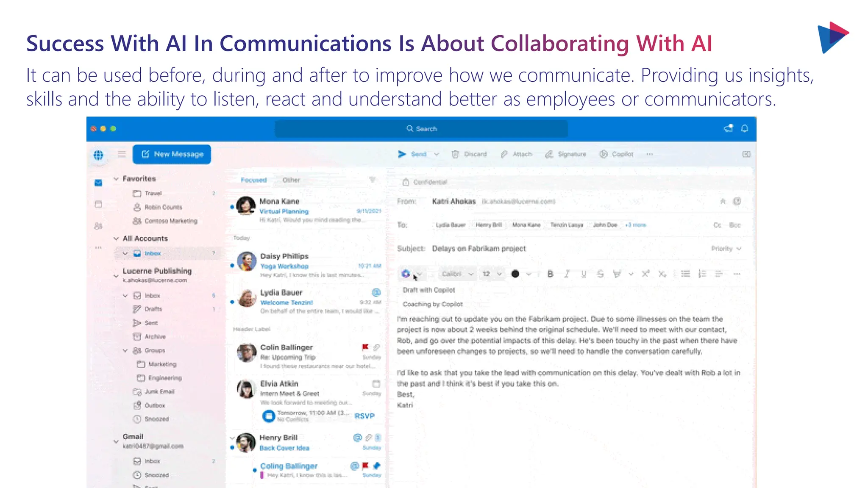Open Mona Kane's Virtual Planning email
The height and width of the screenshot is (488, 868).
[x=306, y=211]
